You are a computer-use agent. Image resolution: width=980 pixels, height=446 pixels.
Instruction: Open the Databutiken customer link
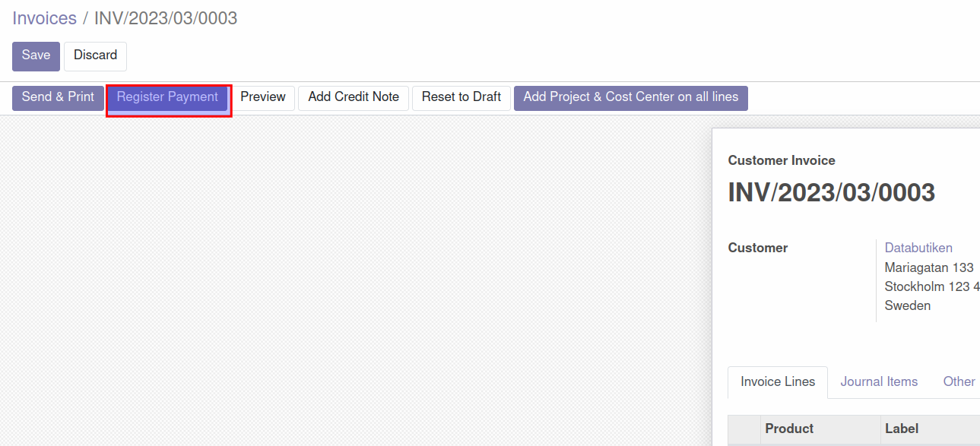tap(918, 248)
